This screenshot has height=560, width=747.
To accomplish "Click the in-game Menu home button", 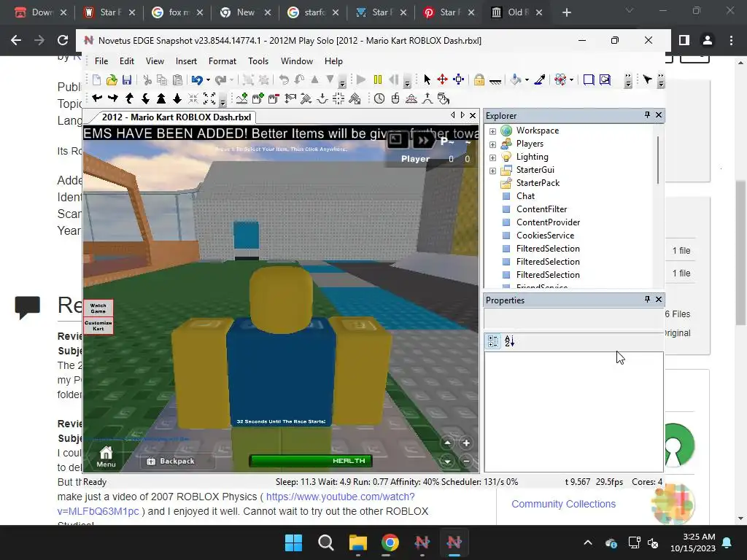I will (106, 456).
